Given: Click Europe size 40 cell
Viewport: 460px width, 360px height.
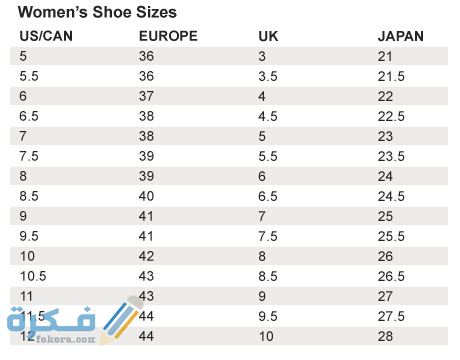Looking at the screenshot, I should pyautogui.click(x=147, y=196).
